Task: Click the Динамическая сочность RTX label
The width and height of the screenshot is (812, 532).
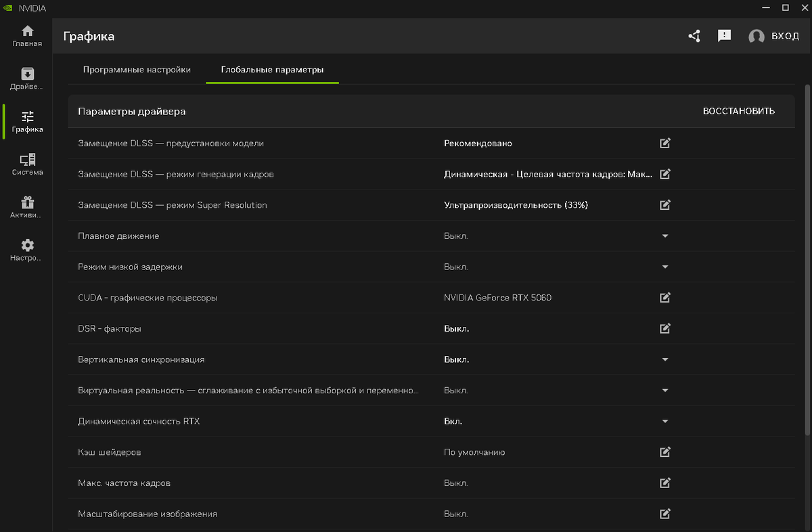Action: tap(139, 421)
